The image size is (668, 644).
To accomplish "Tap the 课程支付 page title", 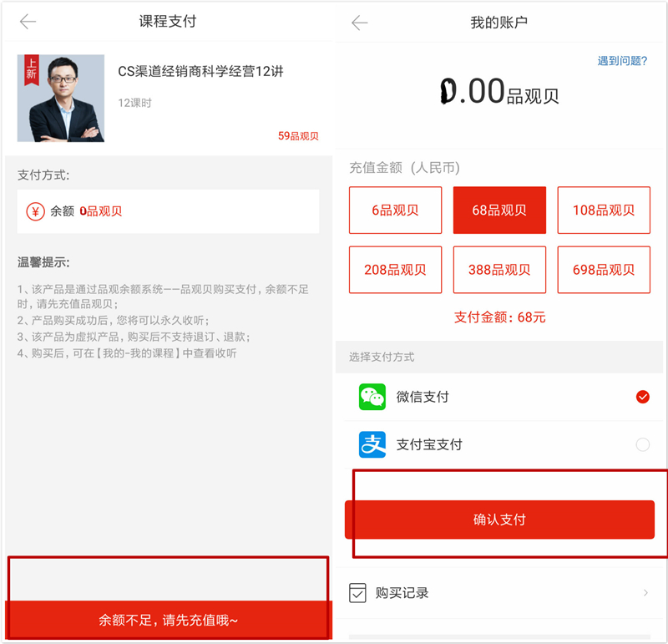I will (168, 22).
